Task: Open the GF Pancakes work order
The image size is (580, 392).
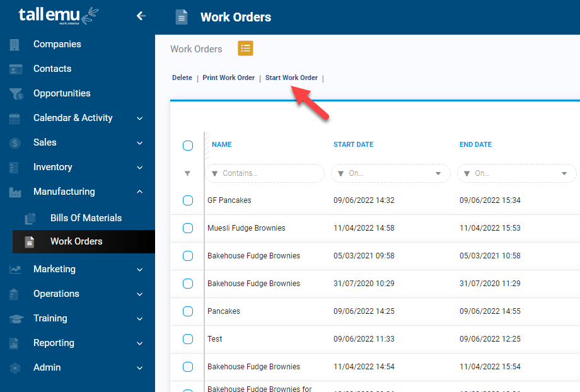Action: 229,200
